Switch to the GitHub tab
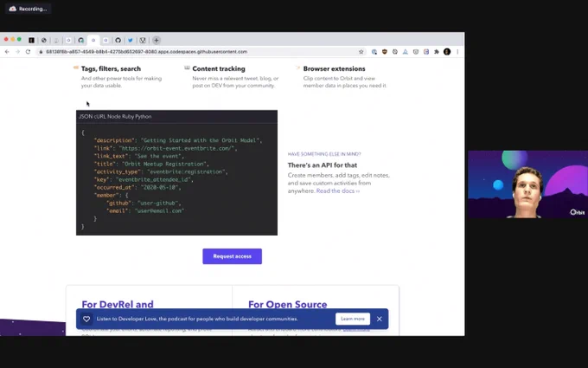Image resolution: width=588 pixels, height=368 pixels. tap(118, 40)
